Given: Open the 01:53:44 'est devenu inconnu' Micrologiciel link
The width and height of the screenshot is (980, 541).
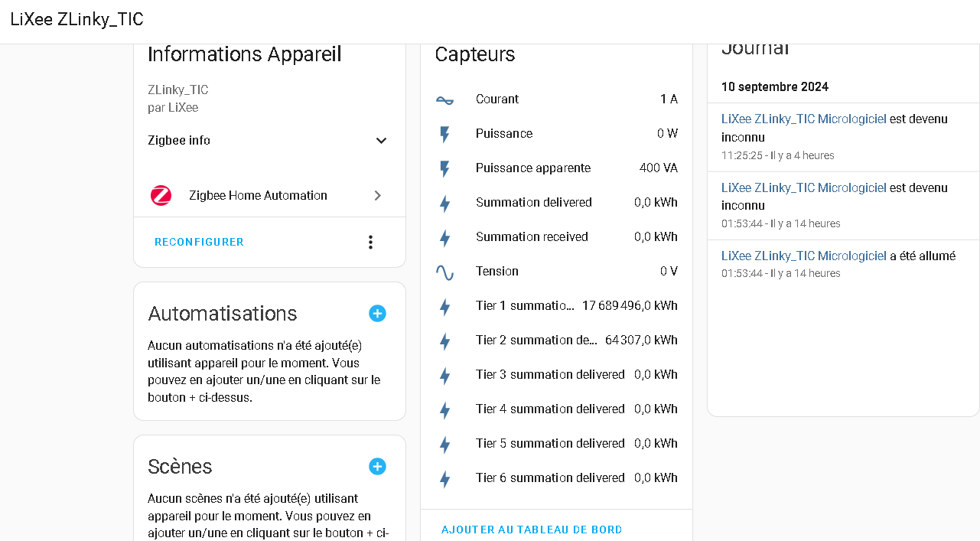Looking at the screenshot, I should pyautogui.click(x=804, y=188).
